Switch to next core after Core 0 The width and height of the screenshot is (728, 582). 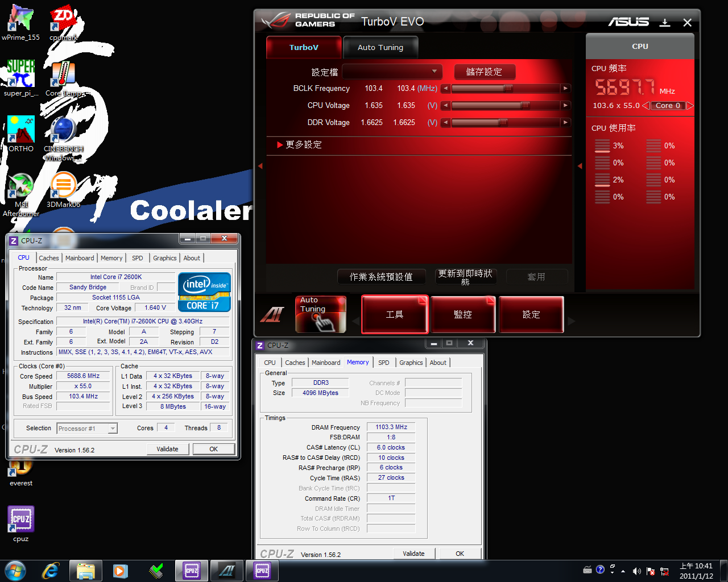pos(690,106)
